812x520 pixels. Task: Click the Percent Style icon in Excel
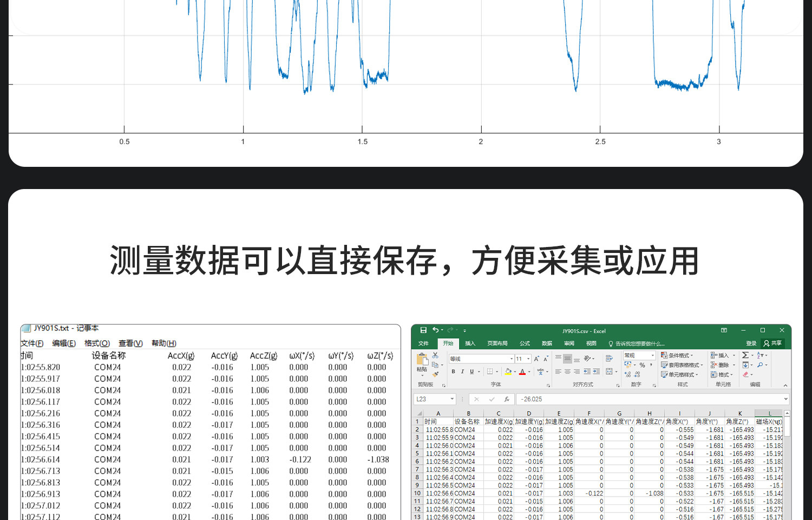pyautogui.click(x=642, y=365)
